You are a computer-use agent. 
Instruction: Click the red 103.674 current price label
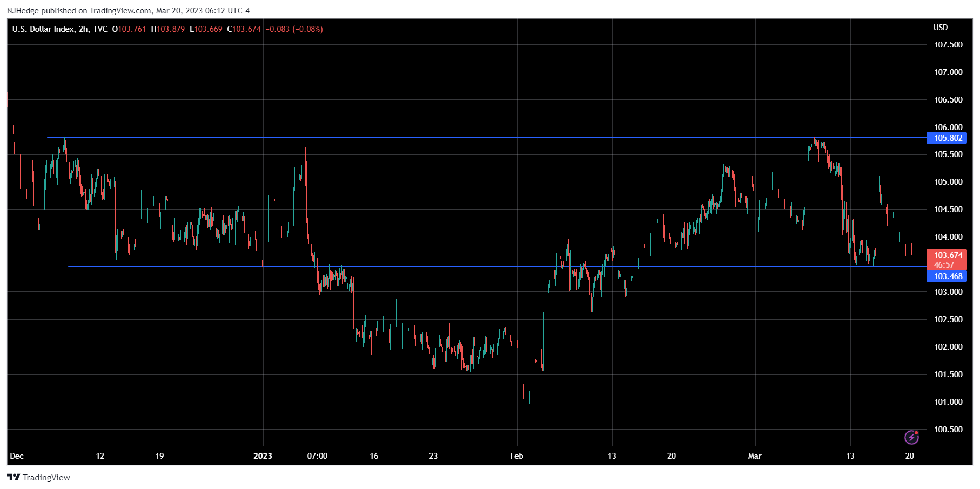948,255
